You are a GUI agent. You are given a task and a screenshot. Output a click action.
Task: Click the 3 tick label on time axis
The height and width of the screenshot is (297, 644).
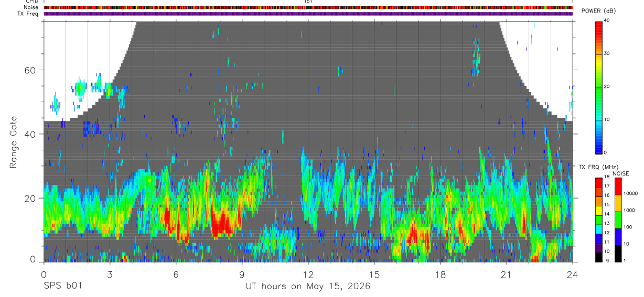[110, 274]
